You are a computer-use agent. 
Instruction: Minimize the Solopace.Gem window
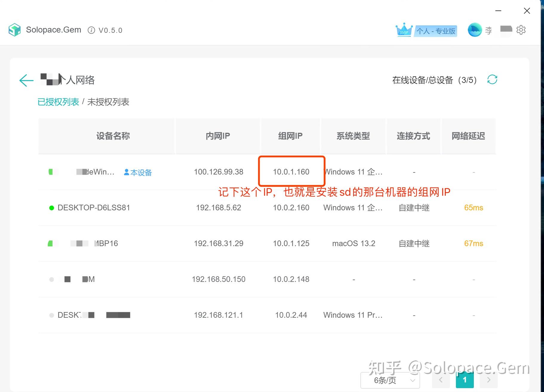pyautogui.click(x=498, y=11)
